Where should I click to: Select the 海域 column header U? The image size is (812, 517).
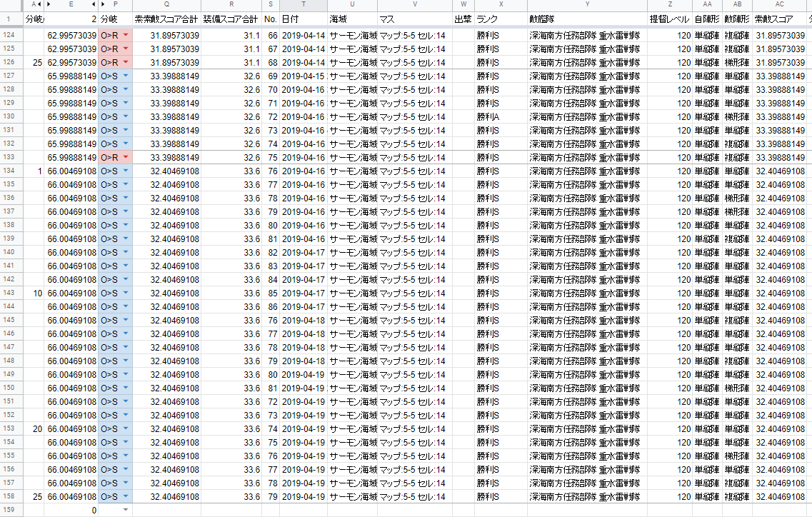click(x=350, y=5)
